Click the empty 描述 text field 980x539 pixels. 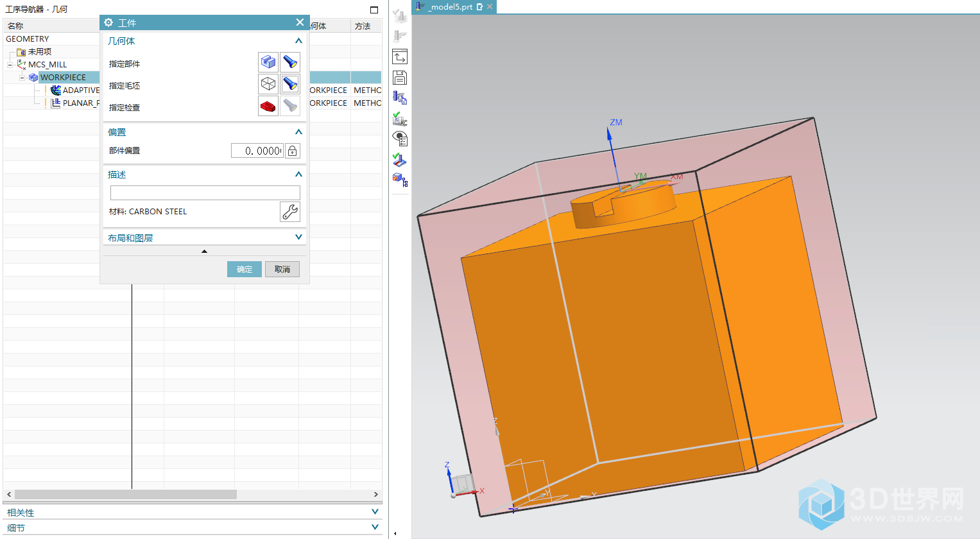point(205,193)
